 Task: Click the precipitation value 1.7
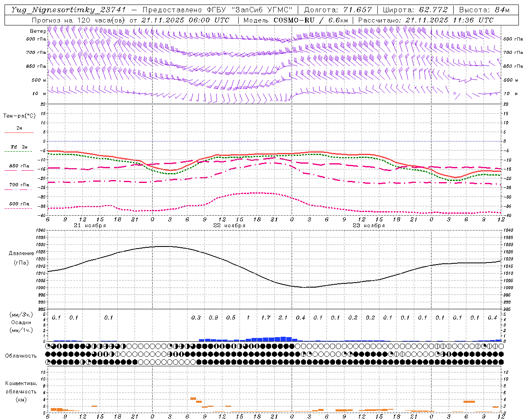click(266, 317)
